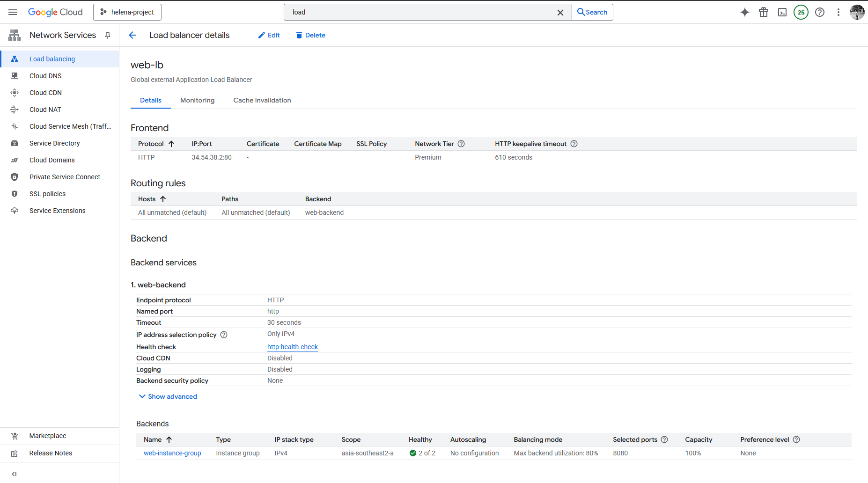
Task: Open the helena-project project selector
Action: [x=127, y=12]
